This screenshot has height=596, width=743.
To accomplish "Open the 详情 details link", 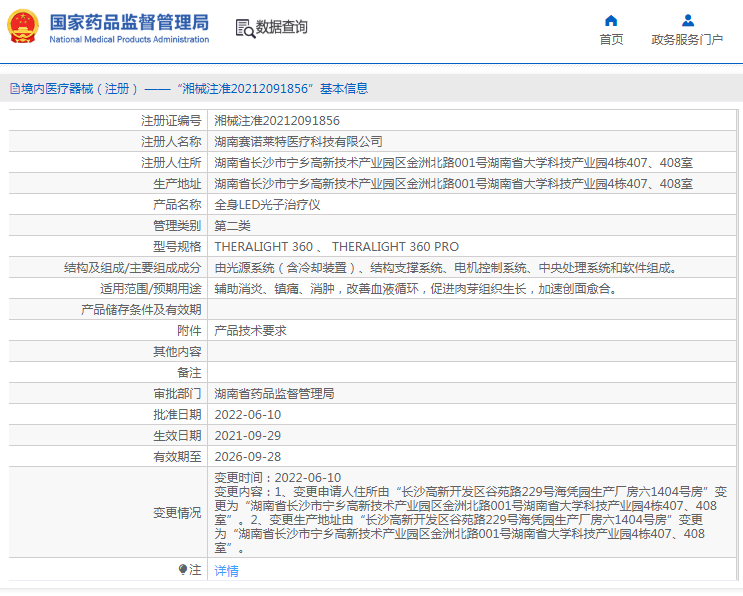I will (227, 571).
